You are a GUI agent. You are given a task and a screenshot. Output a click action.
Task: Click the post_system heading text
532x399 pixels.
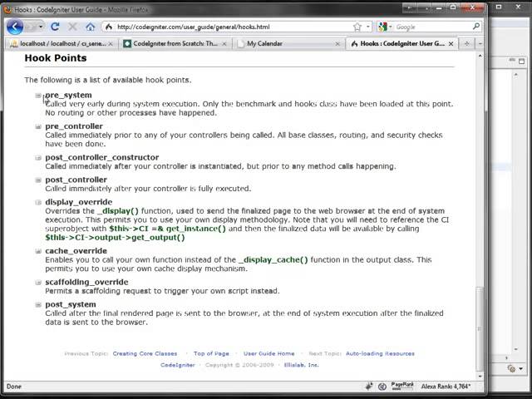tap(71, 305)
